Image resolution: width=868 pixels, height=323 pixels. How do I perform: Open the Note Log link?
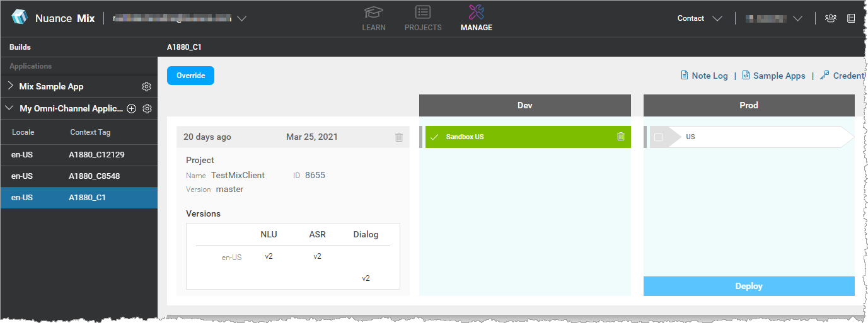704,76
